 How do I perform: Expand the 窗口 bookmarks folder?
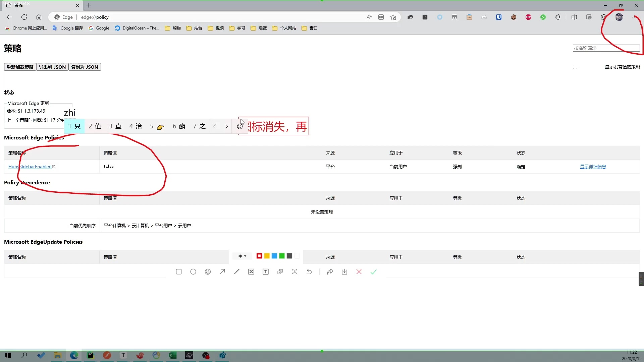(x=310, y=28)
